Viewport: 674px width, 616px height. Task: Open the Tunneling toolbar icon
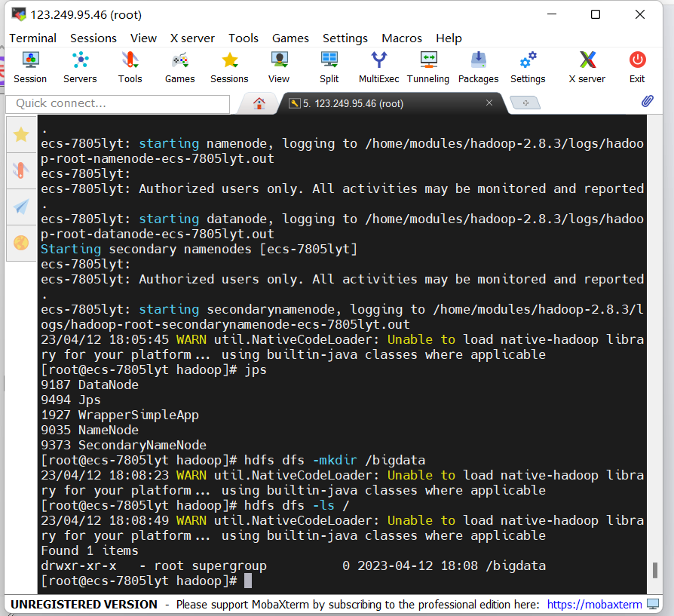428,67
